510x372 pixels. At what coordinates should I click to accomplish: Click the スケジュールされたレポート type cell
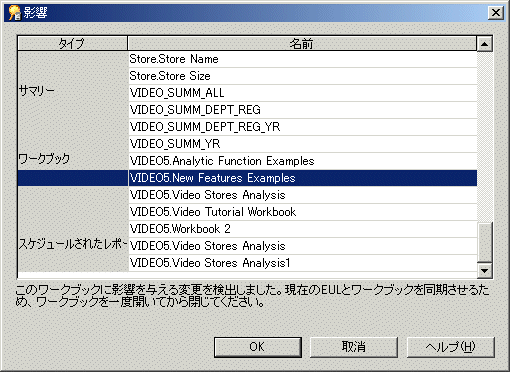73,244
